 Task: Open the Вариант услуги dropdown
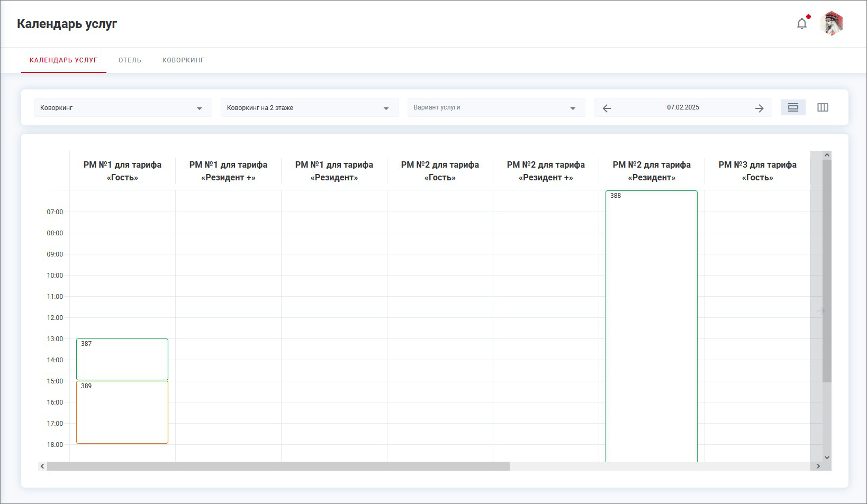(495, 108)
